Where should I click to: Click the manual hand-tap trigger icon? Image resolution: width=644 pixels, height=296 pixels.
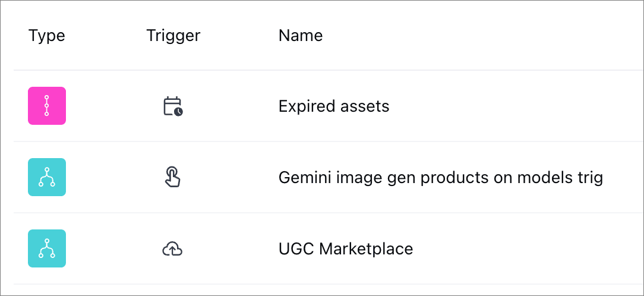point(173,177)
